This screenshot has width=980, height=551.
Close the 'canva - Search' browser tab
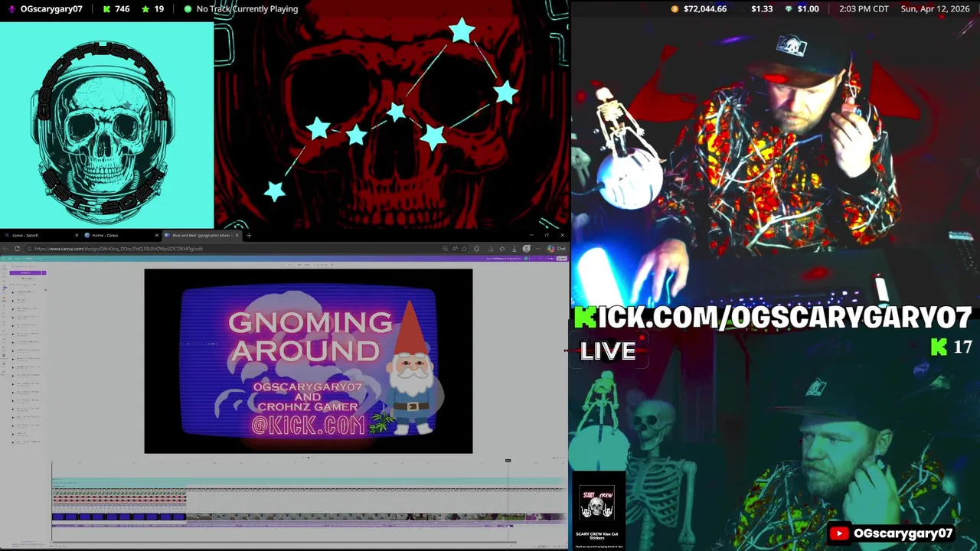coord(77,235)
